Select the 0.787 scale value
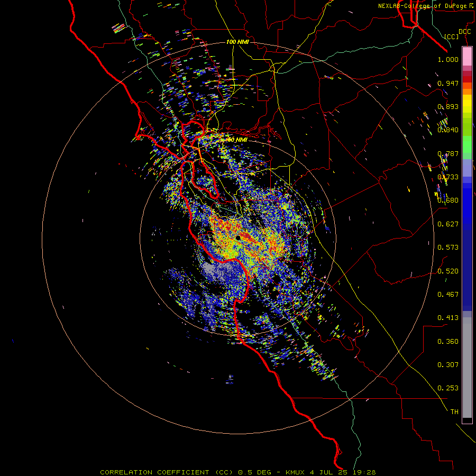The image size is (476, 476). click(x=448, y=153)
